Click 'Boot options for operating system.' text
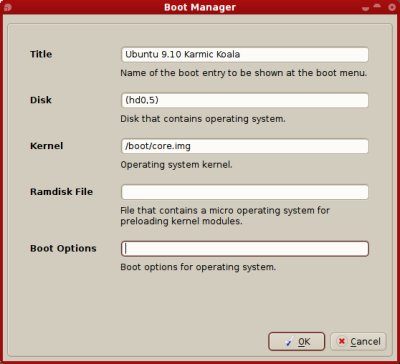The width and height of the screenshot is (400, 364). 198,267
